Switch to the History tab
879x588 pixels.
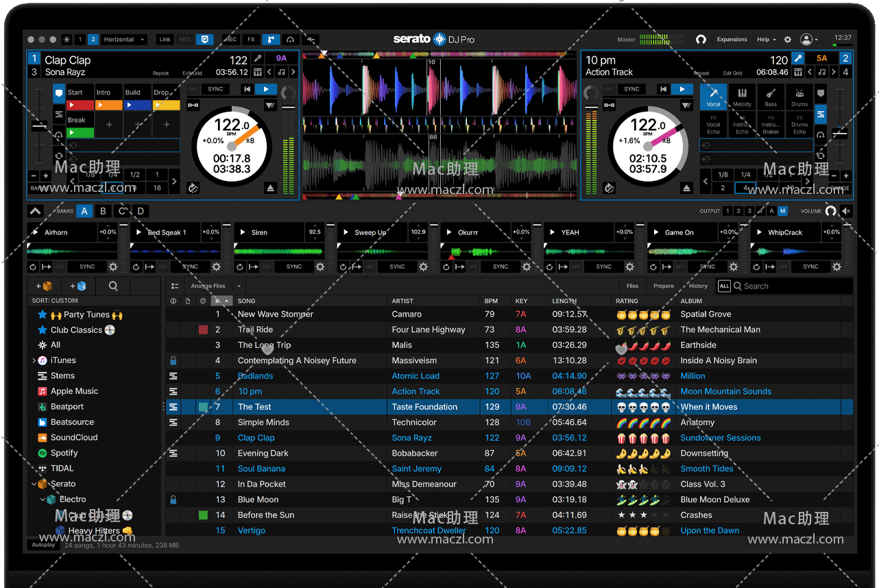point(698,286)
